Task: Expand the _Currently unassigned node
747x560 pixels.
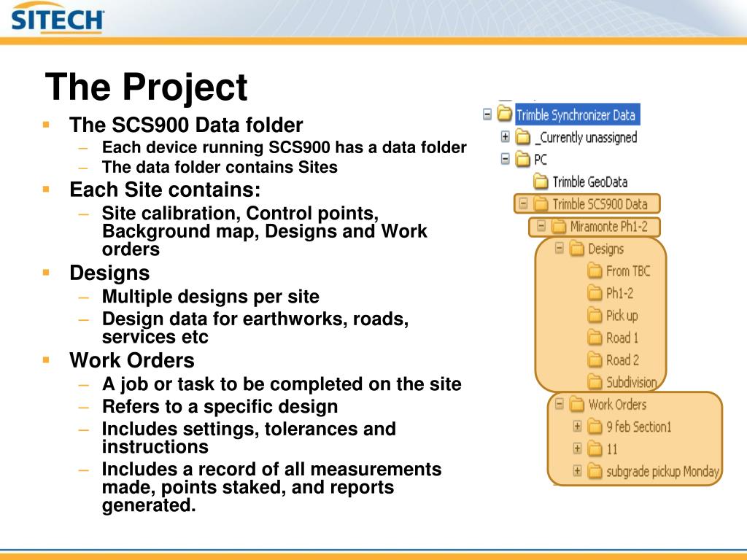Action: click(x=505, y=137)
